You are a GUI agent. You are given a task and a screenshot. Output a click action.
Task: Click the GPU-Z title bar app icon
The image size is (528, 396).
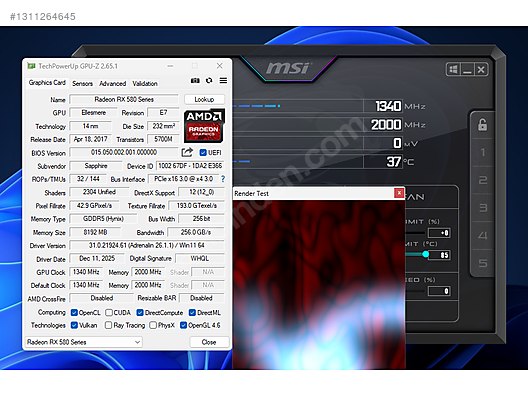tap(31, 66)
